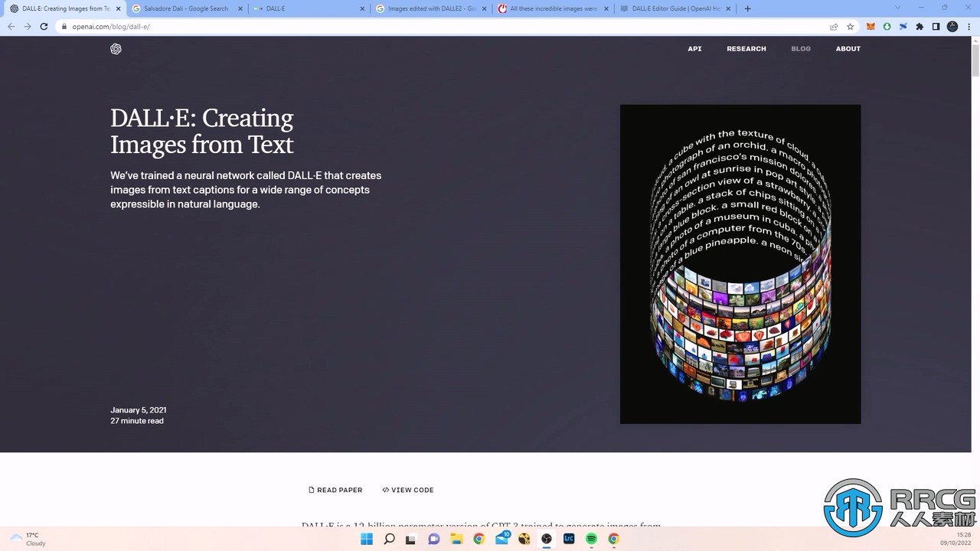Open the tab search chevron dropdown

coord(898,8)
